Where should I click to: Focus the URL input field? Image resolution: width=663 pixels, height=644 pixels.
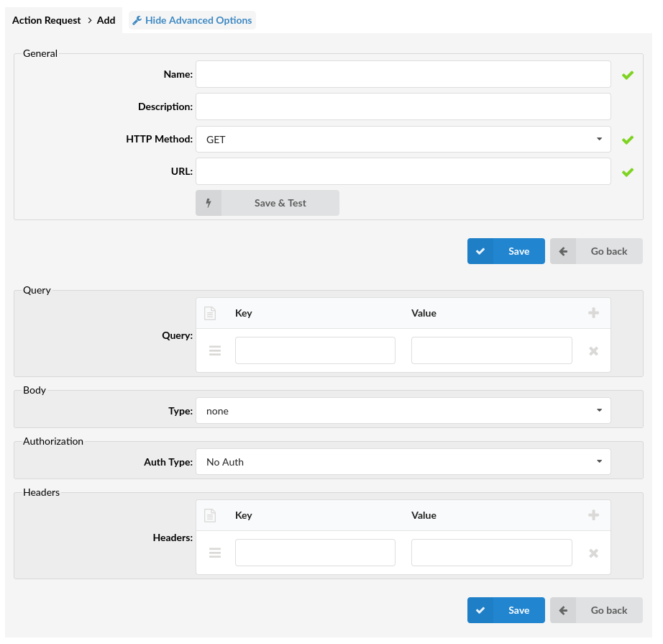tap(403, 171)
